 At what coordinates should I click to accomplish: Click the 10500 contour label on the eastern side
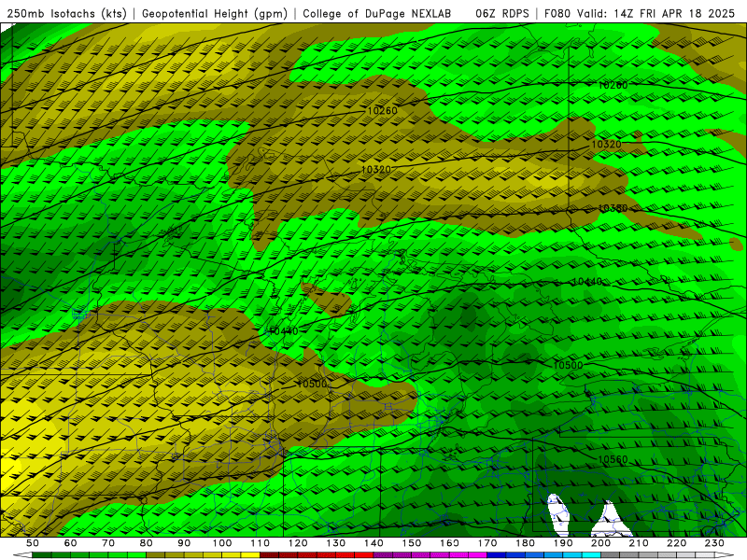click(x=569, y=365)
